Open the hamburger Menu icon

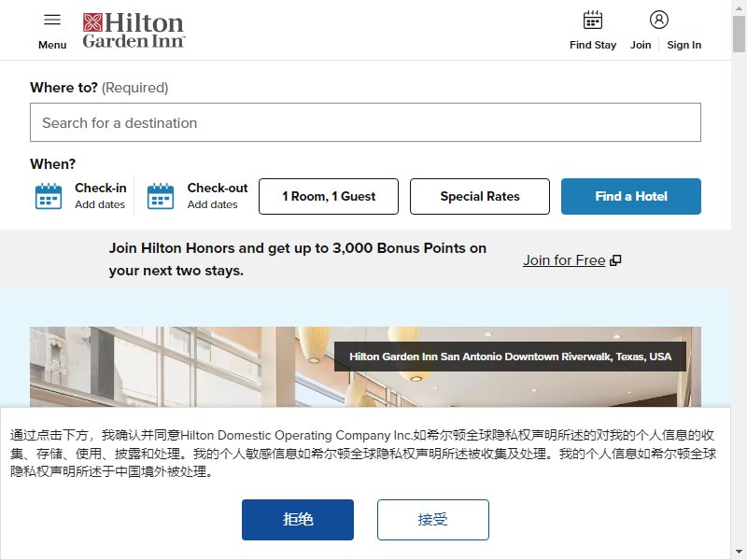pos(52,20)
